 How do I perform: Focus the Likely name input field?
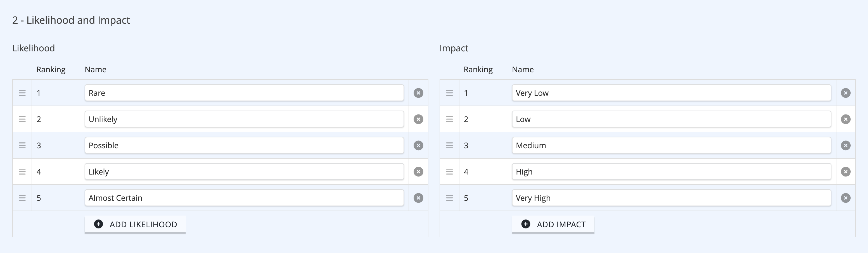tap(244, 172)
